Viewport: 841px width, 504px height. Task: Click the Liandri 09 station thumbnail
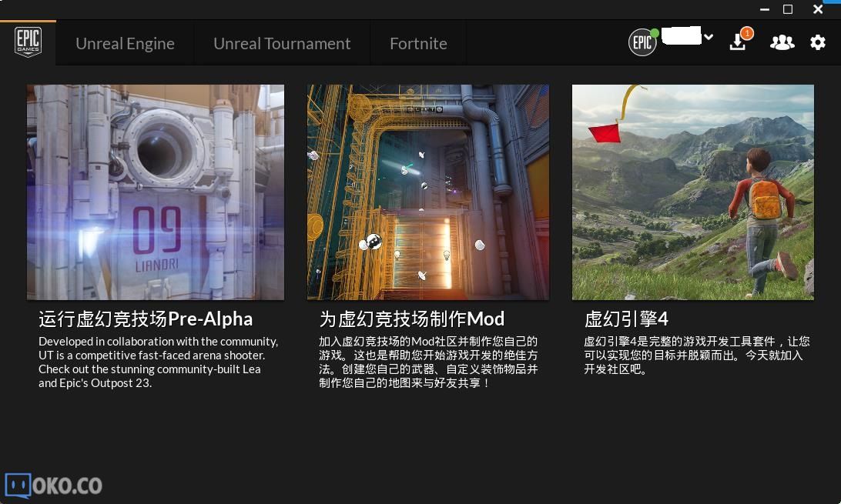coord(156,192)
